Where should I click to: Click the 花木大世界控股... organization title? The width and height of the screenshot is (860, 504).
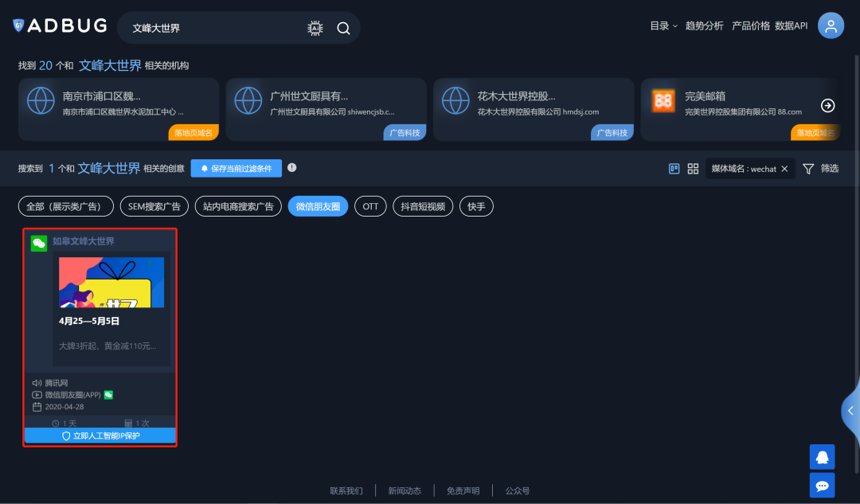point(516,96)
